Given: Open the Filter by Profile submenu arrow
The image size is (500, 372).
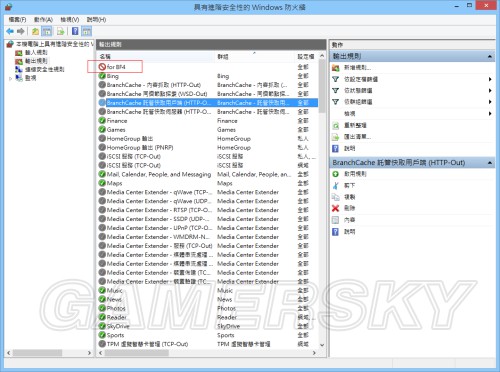Looking at the screenshot, I should coord(490,79).
